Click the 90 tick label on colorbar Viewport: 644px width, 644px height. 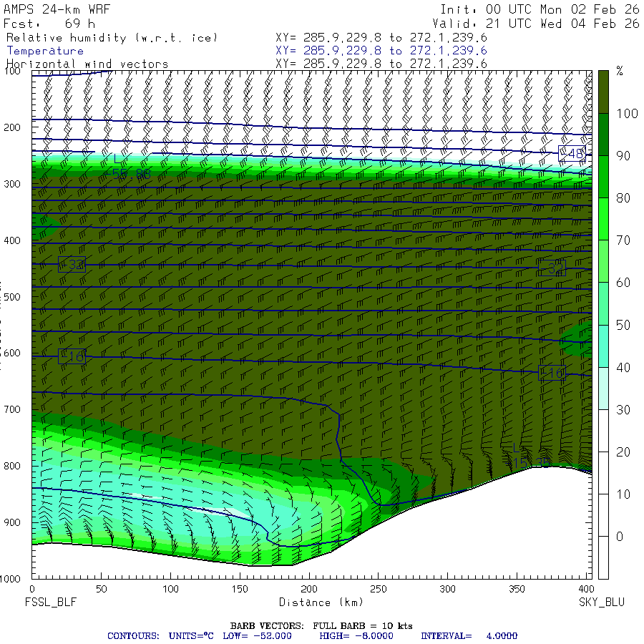623,156
